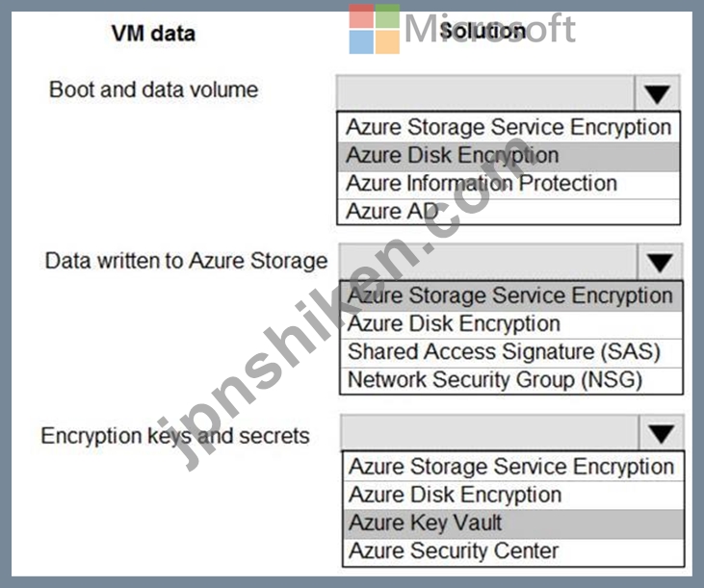Choose Azure Storage Service Encryption in first list
Screen dimensions: 704x588
(x=508, y=127)
